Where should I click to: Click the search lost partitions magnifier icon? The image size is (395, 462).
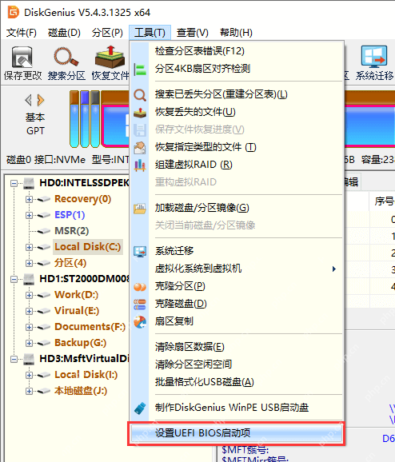coord(140,95)
